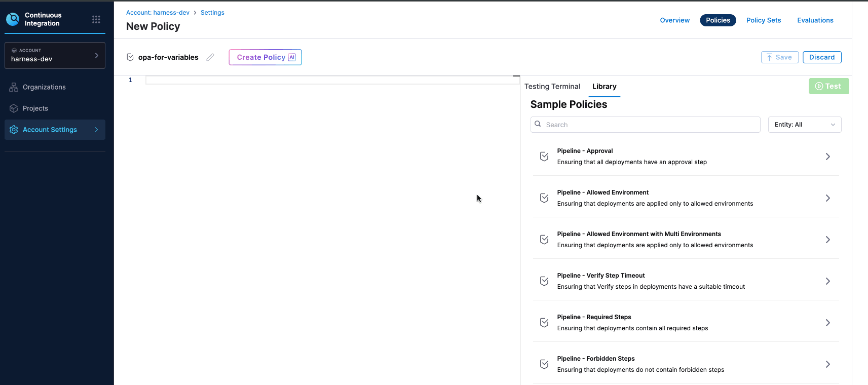Click the policy icon beside opa-for-variables
The height and width of the screenshot is (385, 868).
[x=130, y=57]
